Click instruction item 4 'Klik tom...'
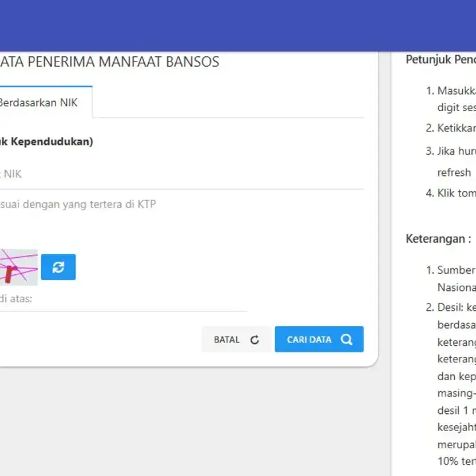 pos(450,193)
